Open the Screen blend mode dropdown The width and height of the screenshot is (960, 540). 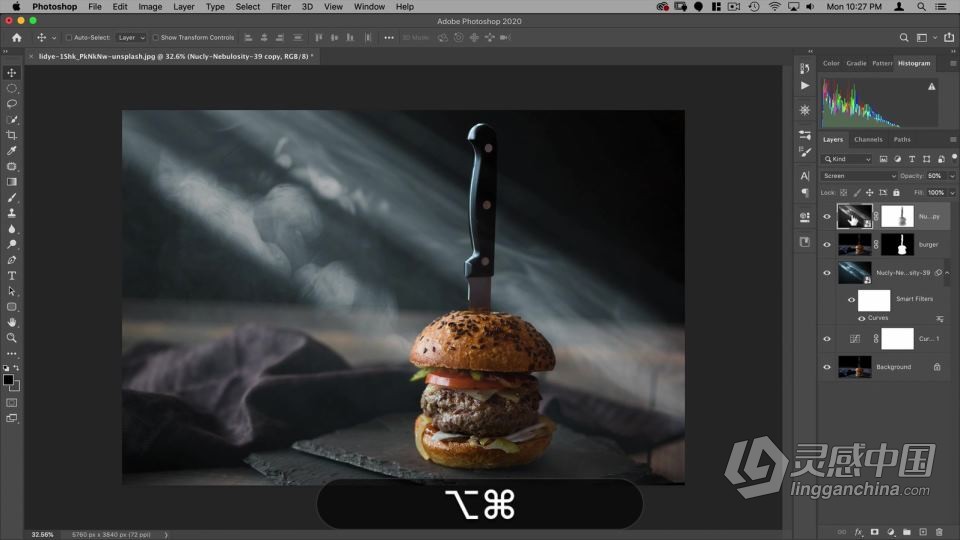point(858,176)
